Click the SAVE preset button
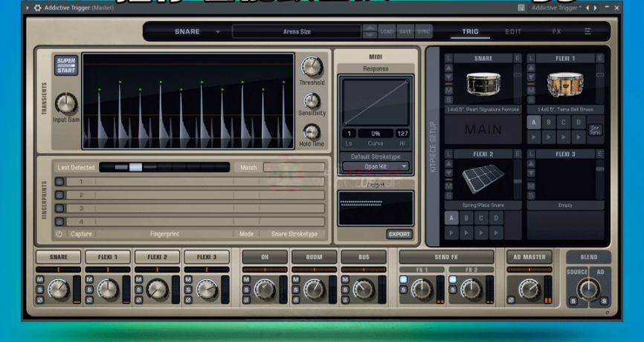 [405, 32]
